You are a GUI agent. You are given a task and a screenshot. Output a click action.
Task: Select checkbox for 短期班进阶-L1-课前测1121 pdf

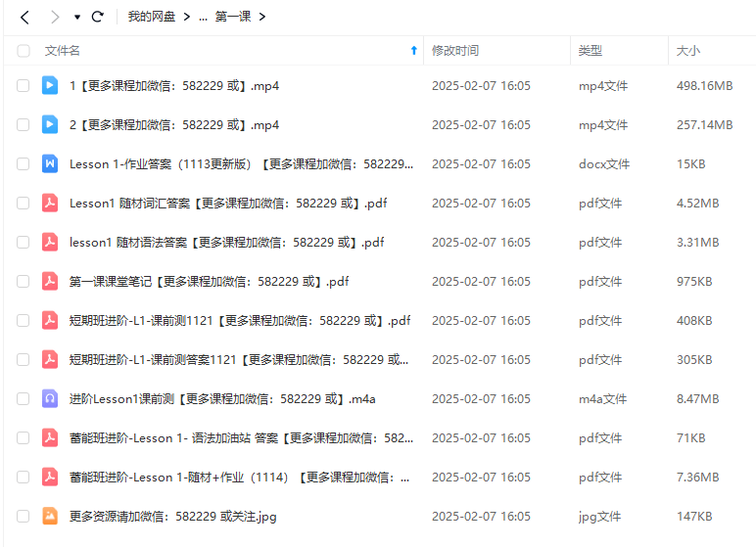(24, 321)
